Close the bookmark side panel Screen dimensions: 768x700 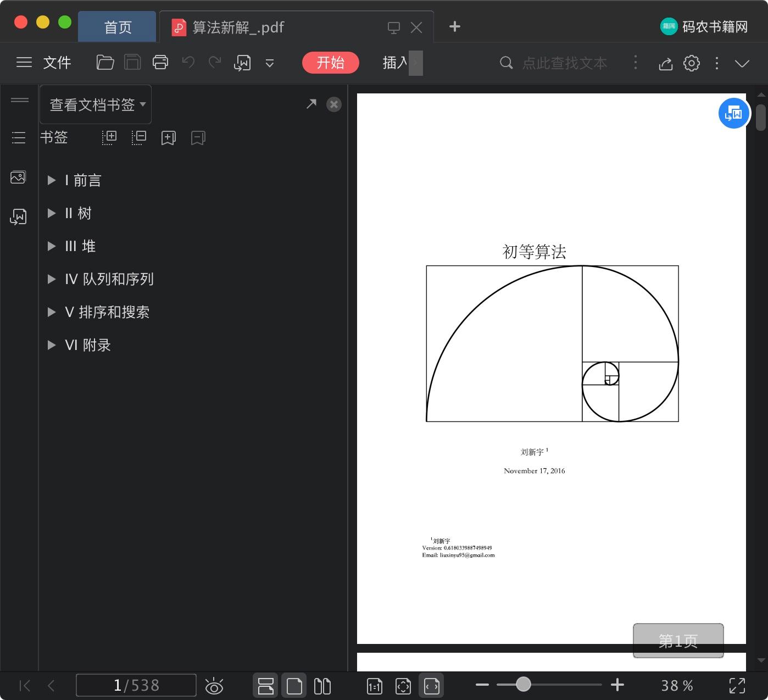[x=334, y=104]
